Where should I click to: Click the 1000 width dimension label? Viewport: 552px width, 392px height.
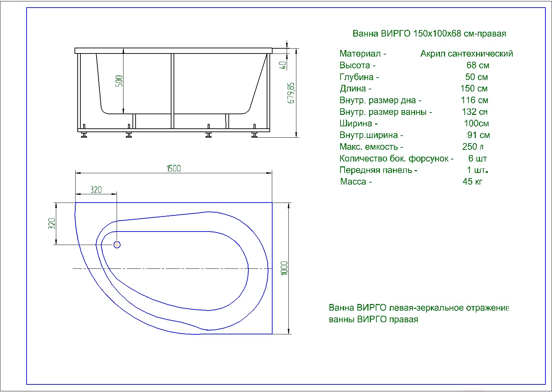(284, 268)
